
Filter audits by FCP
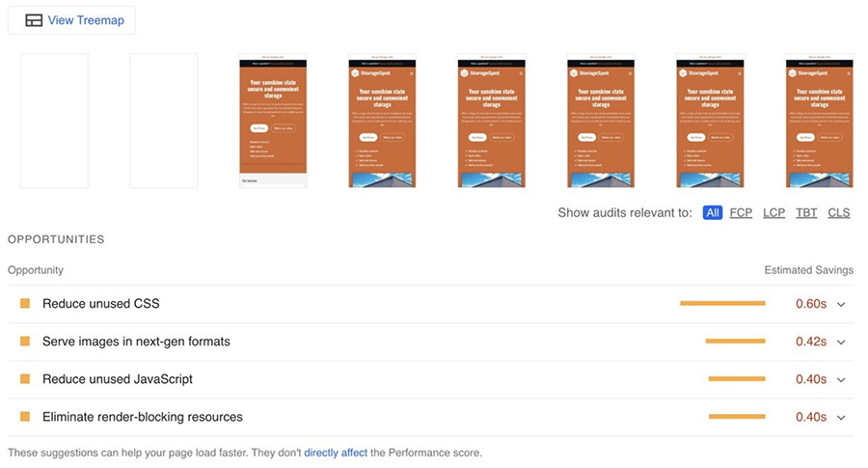(741, 212)
